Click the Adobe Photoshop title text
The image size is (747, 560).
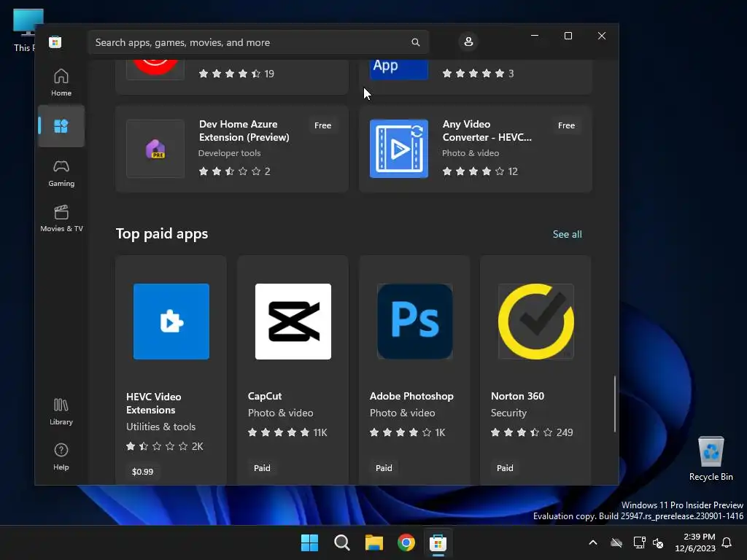411,396
